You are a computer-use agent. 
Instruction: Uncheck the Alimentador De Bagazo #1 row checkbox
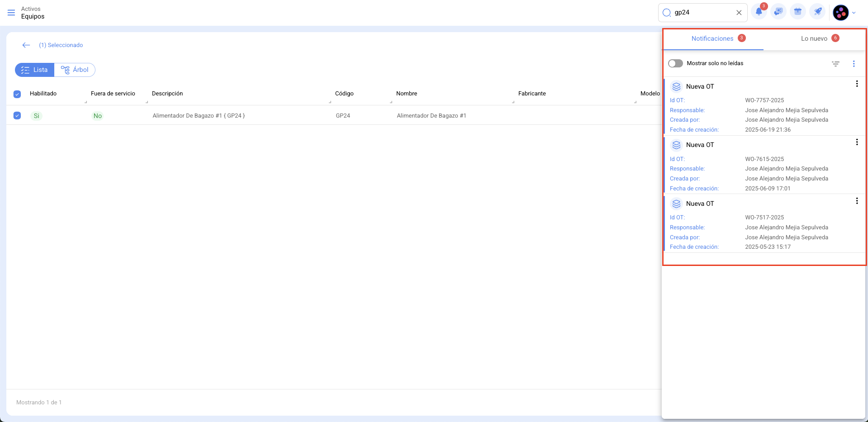point(17,116)
